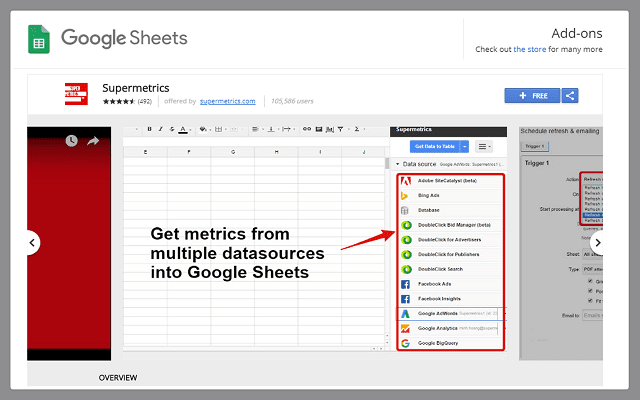Screen dimensions: 640x400
Task: Click the video preview thumbnail
Action: point(69,244)
